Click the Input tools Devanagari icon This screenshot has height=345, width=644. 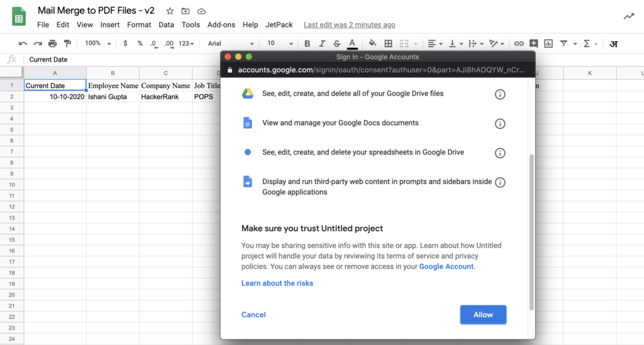coord(614,43)
